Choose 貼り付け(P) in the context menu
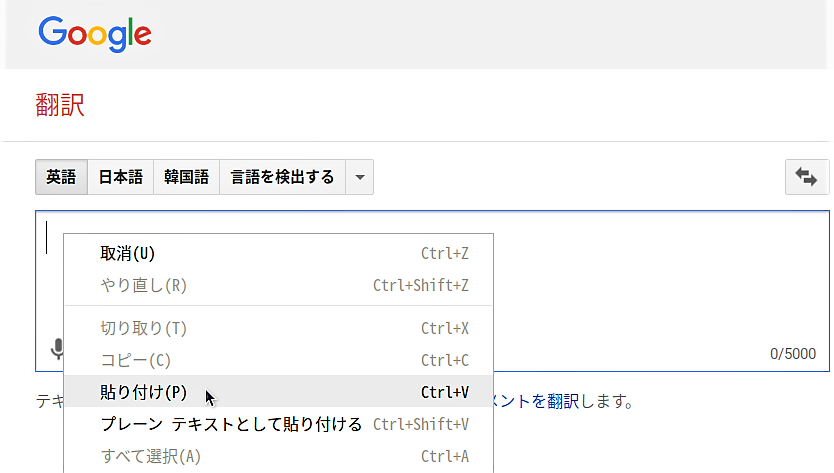This screenshot has height=473, width=834. 279,392
